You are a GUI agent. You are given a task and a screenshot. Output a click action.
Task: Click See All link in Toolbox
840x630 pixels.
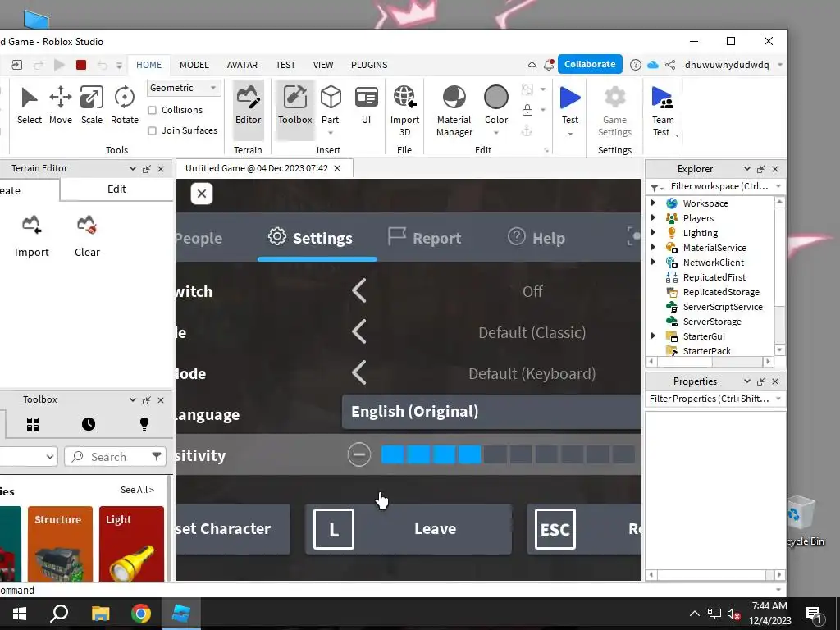[x=137, y=490]
